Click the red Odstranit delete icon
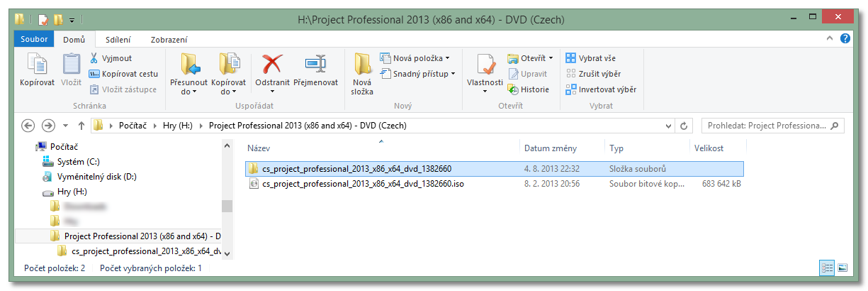The width and height of the screenshot is (868, 291). (273, 64)
